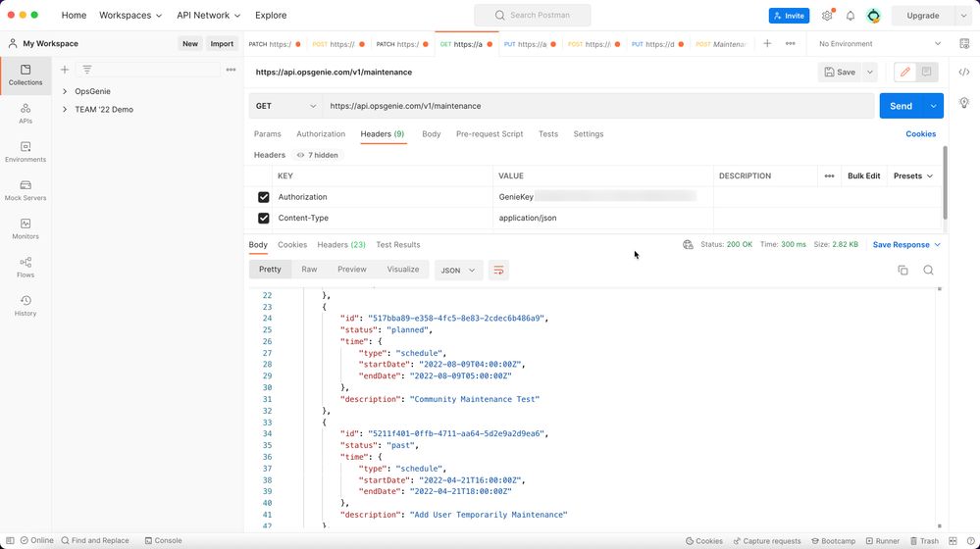Viewport: 980px width, 549px height.
Task: Select the Raw response view
Action: (x=309, y=270)
